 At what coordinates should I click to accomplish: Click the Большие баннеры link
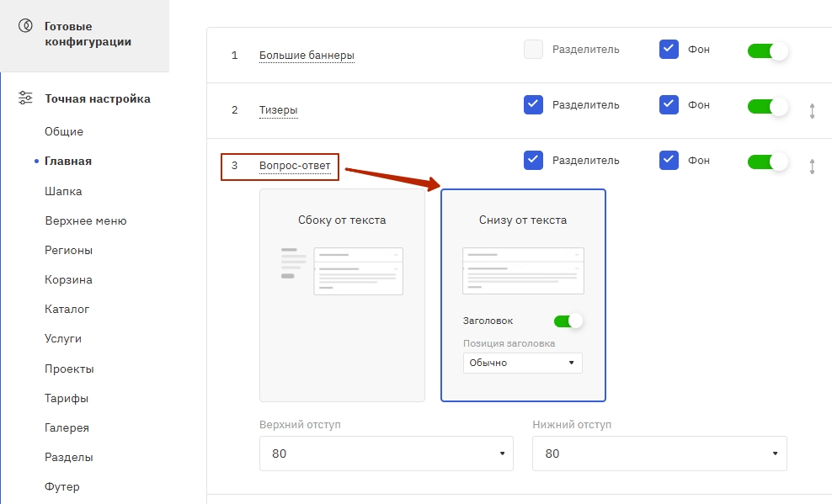coord(307,56)
